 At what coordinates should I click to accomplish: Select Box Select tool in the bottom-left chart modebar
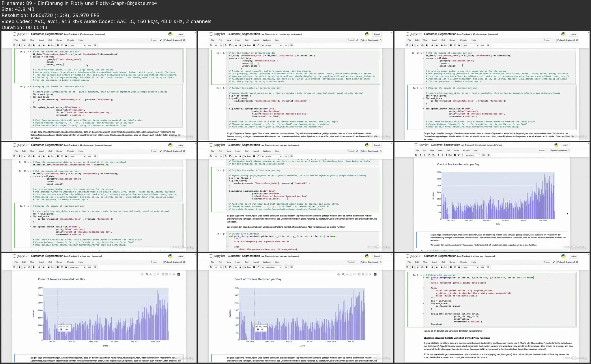(154, 274)
